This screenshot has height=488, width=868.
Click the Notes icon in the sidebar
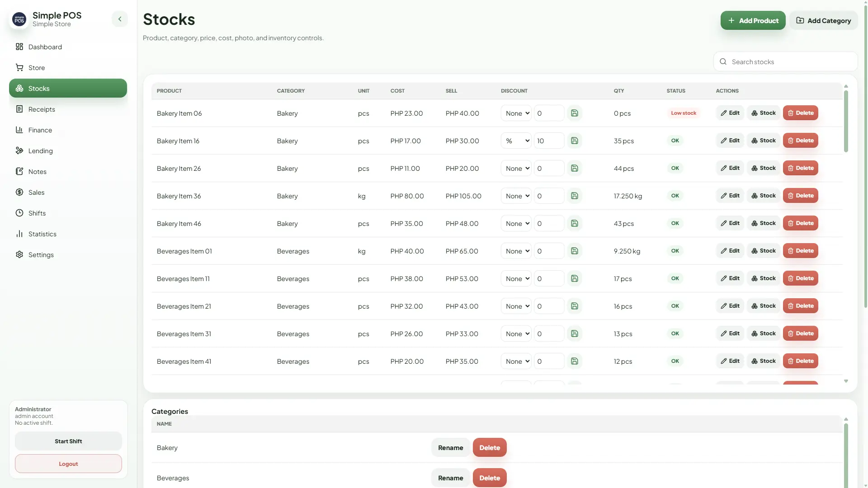tap(19, 171)
